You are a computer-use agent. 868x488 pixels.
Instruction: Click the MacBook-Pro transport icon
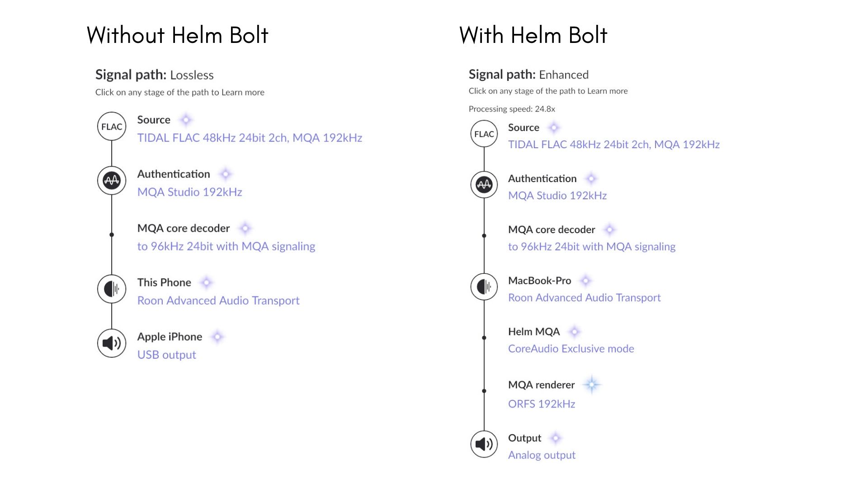pyautogui.click(x=484, y=286)
